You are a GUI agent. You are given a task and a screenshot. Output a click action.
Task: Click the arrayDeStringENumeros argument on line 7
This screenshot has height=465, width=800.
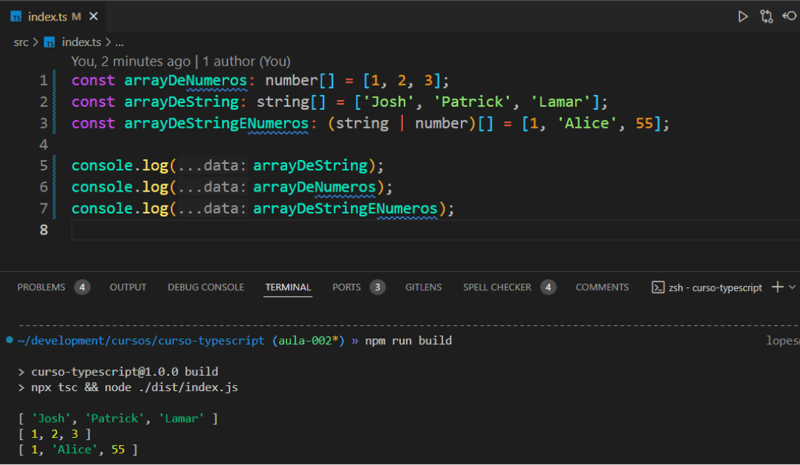pos(345,209)
